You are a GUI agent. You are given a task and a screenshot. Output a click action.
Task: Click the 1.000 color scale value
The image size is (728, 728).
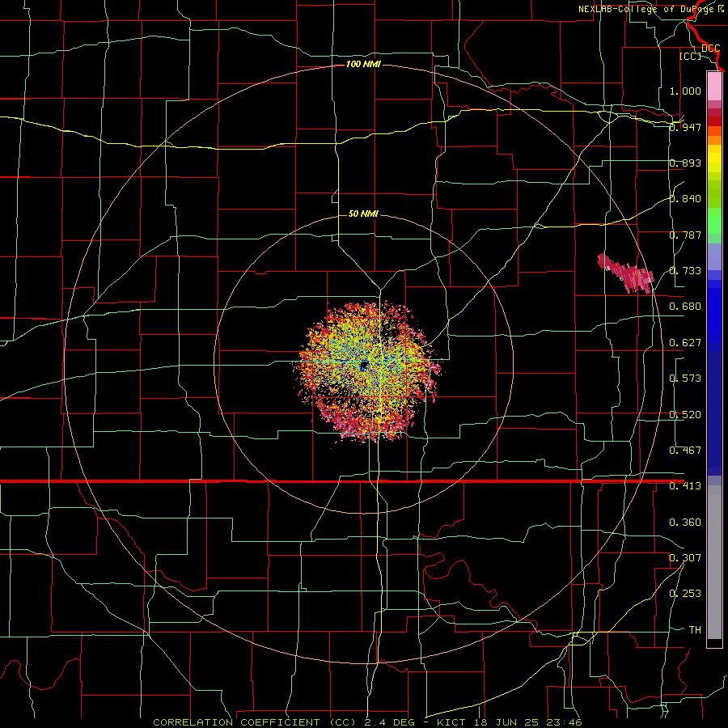point(685,91)
